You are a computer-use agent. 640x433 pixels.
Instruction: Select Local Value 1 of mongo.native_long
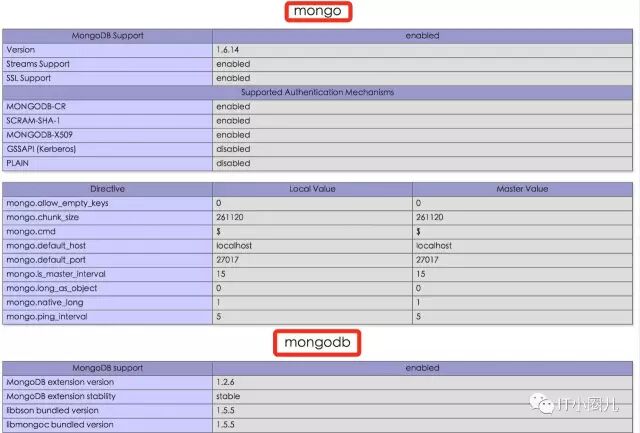218,302
